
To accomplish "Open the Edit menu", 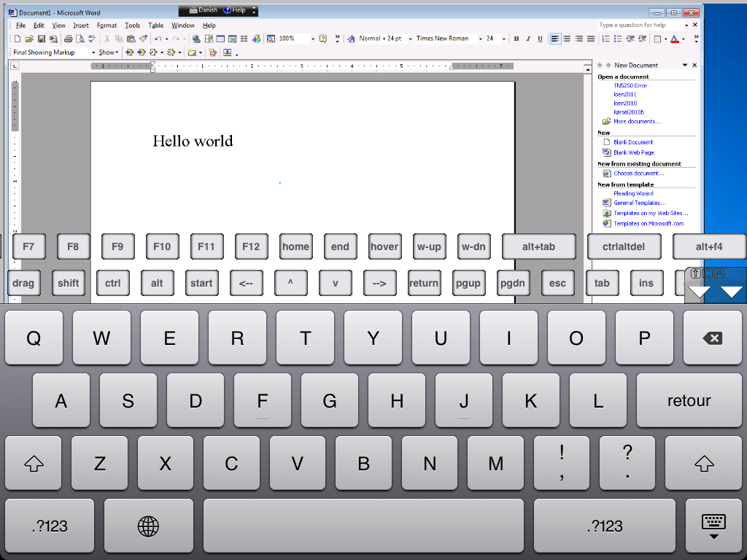I will (39, 26).
